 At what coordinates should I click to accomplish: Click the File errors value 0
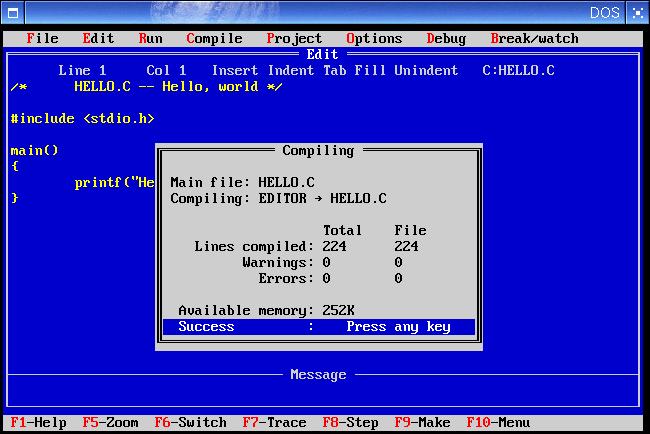[x=398, y=279]
